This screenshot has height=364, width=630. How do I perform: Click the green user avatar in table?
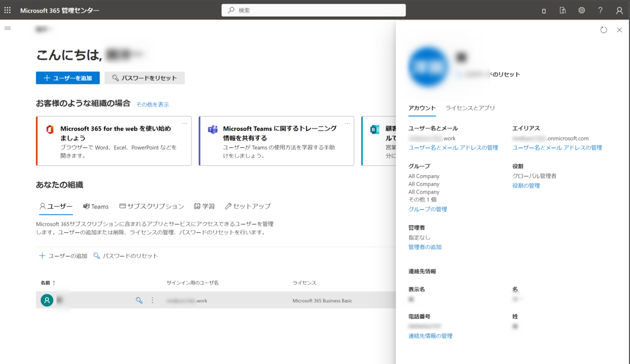click(47, 300)
